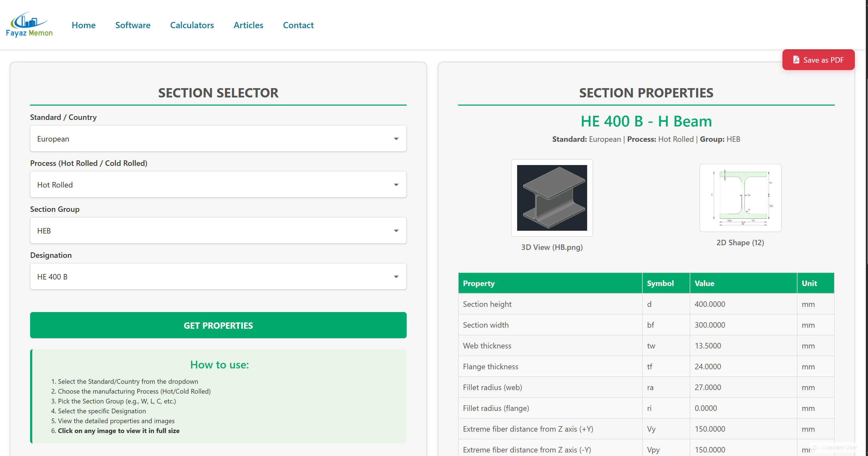The image size is (868, 456).
Task: Expand the Section Group HEB dropdown
Action: [x=218, y=231]
